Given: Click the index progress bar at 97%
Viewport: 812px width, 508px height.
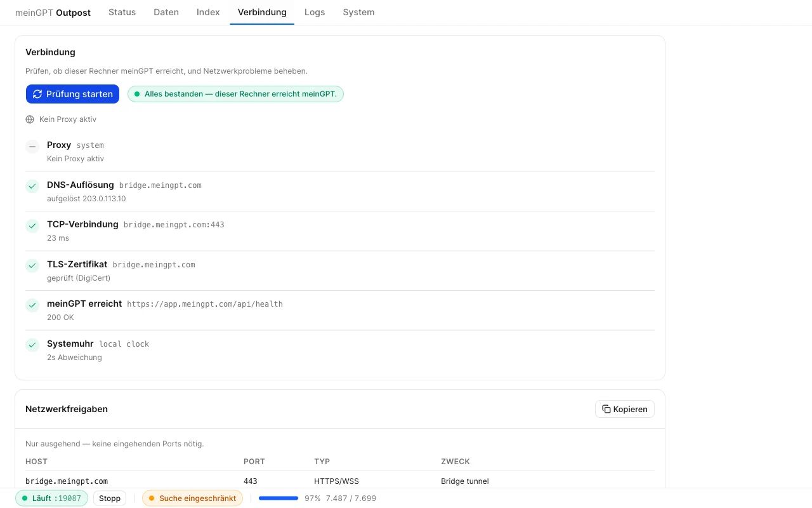Looking at the screenshot, I should [x=278, y=498].
